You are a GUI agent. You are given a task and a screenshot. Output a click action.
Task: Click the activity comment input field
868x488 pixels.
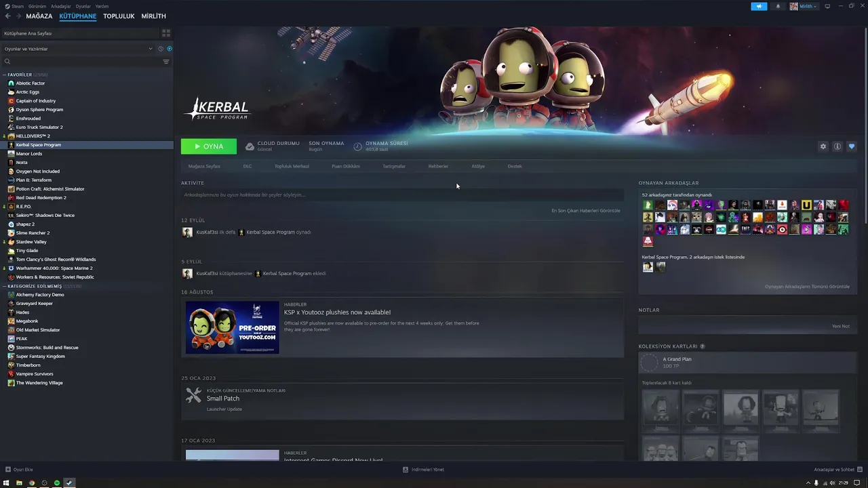tap(402, 195)
